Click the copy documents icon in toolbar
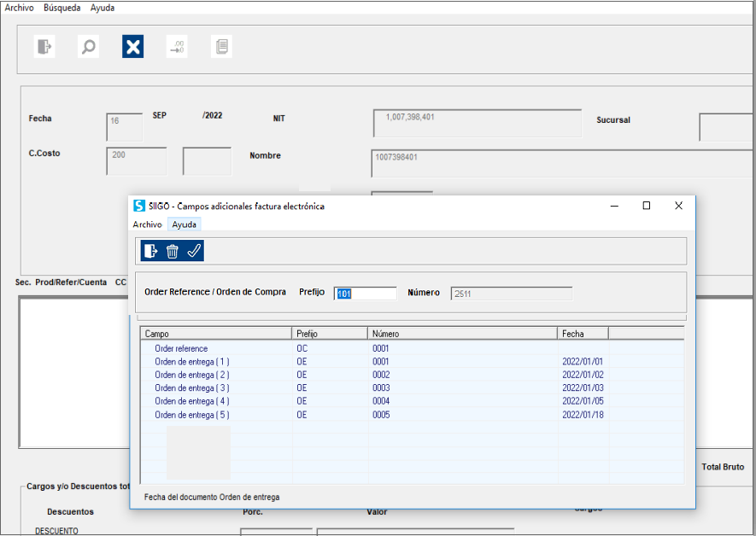Viewport: 756px width, 536px height. (221, 47)
